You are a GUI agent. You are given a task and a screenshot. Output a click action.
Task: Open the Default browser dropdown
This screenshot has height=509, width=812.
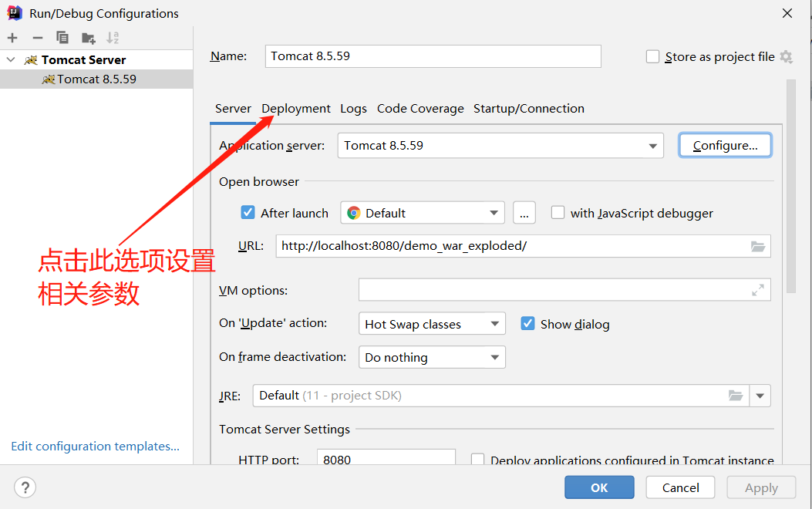click(x=494, y=213)
